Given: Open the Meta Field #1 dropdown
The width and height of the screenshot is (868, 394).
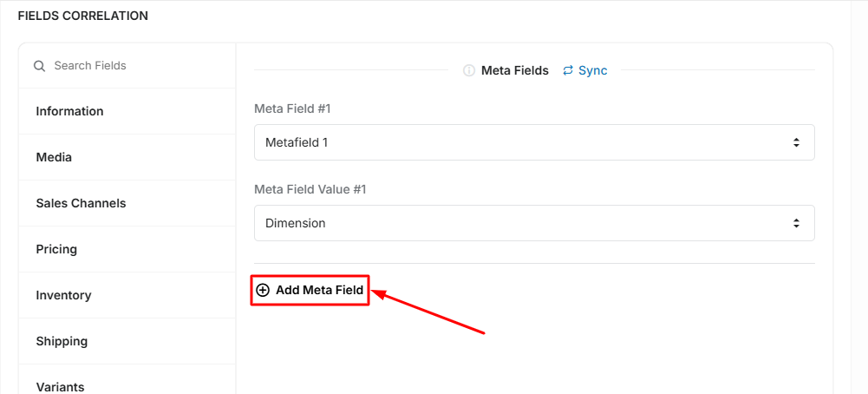Looking at the screenshot, I should click(x=534, y=142).
